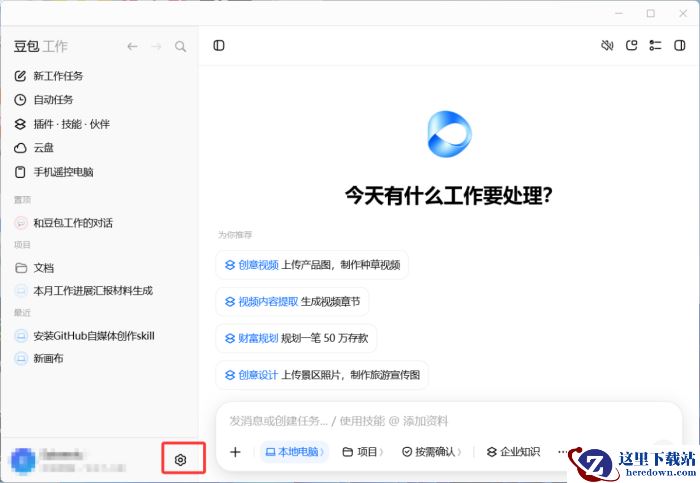Close the window
700x483 pixels.
point(683,13)
